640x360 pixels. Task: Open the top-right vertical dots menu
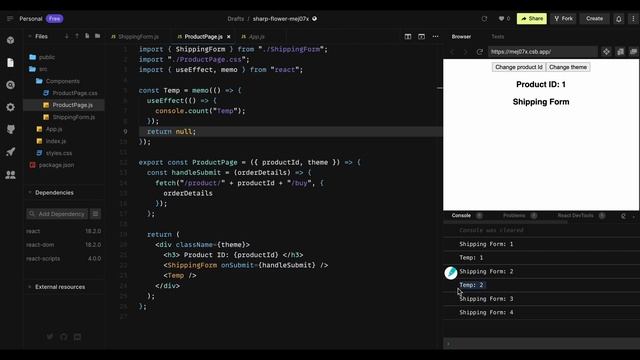633,19
